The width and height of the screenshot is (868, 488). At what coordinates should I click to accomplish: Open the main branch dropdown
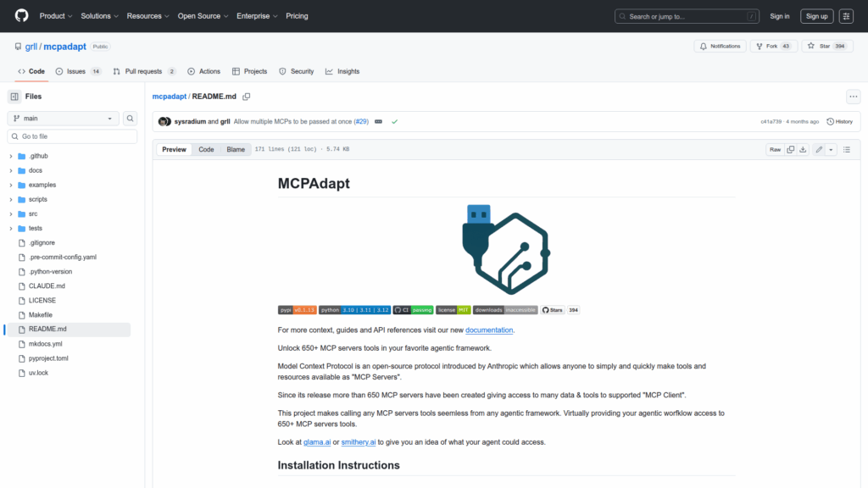(x=63, y=119)
